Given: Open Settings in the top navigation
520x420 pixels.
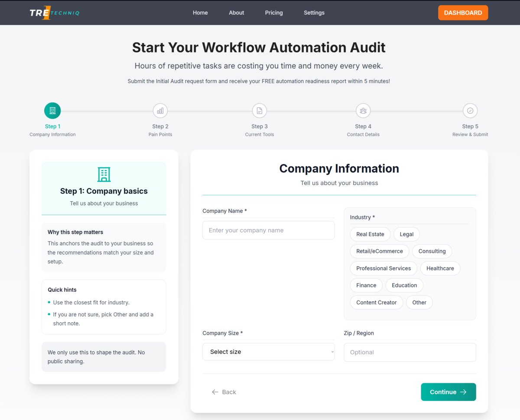Looking at the screenshot, I should coord(314,13).
